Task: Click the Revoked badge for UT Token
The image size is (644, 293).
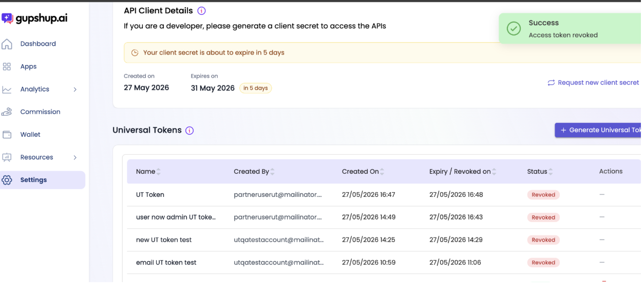Action: click(543, 195)
